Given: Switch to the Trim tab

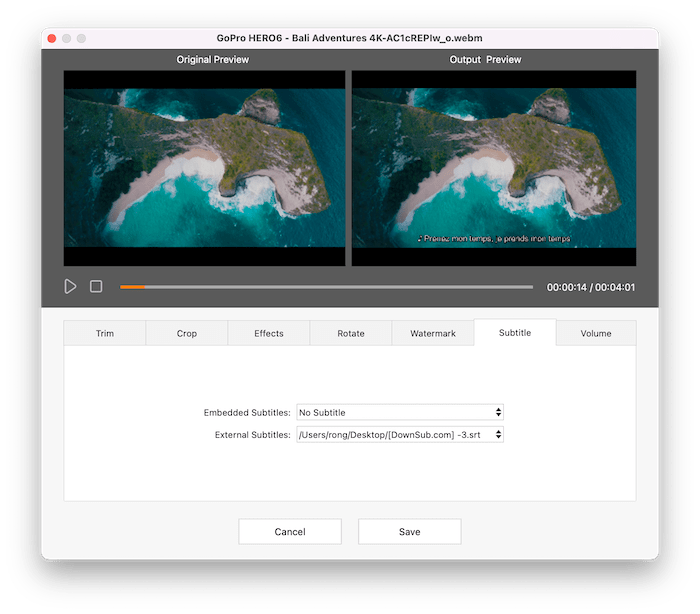Looking at the screenshot, I should [105, 333].
